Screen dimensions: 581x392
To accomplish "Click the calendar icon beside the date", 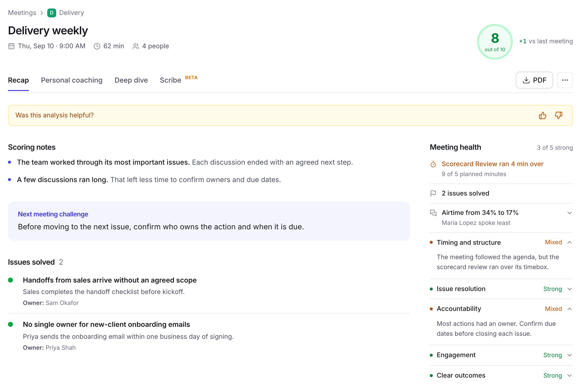I will 11,46.
